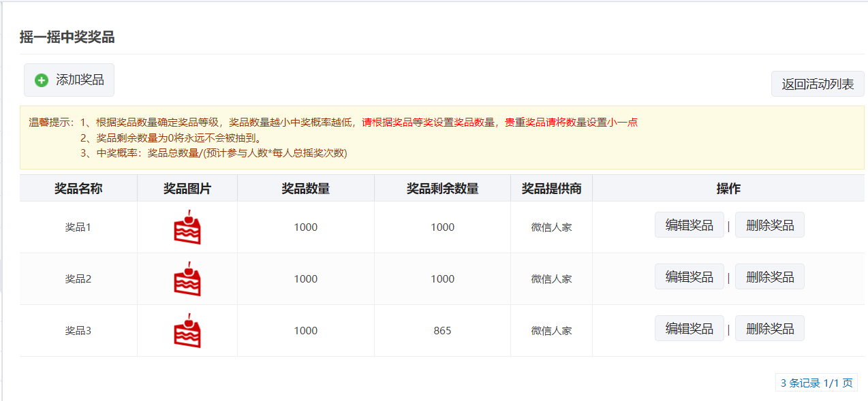Open the cake image for 奖品3
This screenshot has width=868, height=401.
187,330
